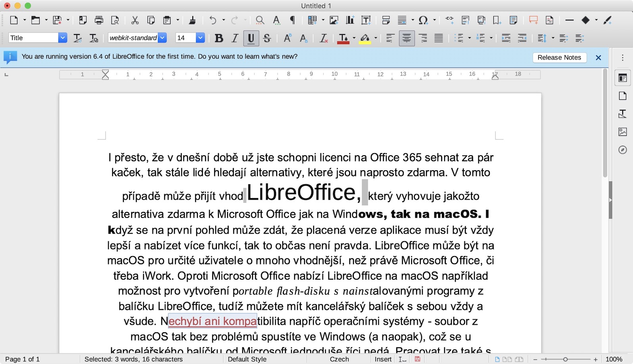
Task: Open the sidebar Navigator deck
Action: pyautogui.click(x=623, y=150)
